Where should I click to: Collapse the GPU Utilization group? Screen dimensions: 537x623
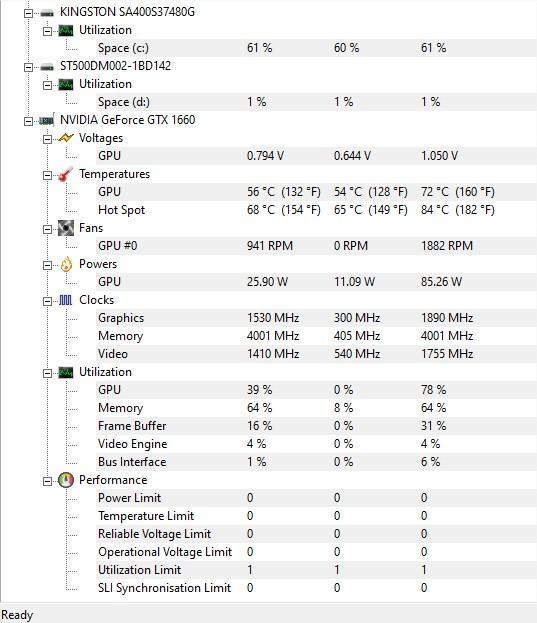[47, 373]
